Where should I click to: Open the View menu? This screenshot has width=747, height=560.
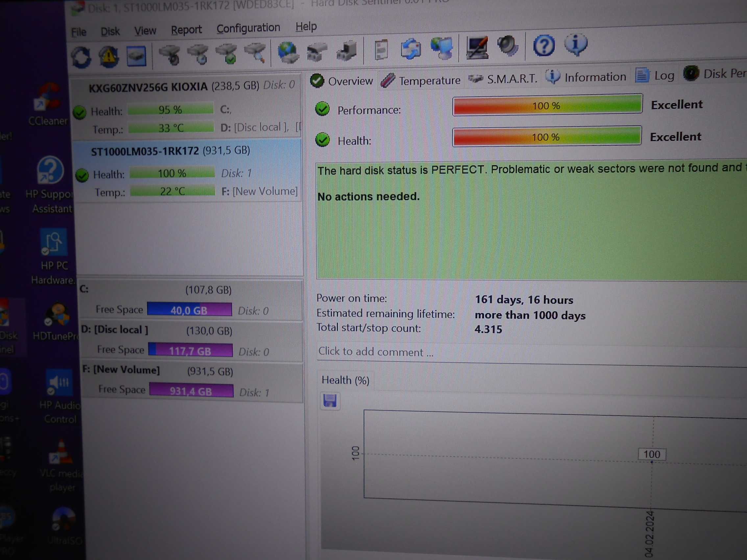click(145, 31)
